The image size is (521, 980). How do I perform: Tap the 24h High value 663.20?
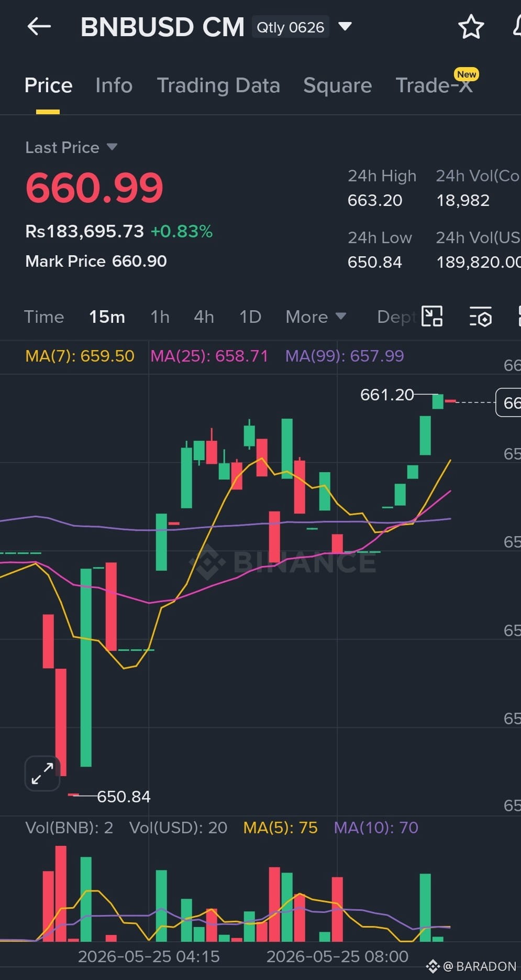click(375, 200)
